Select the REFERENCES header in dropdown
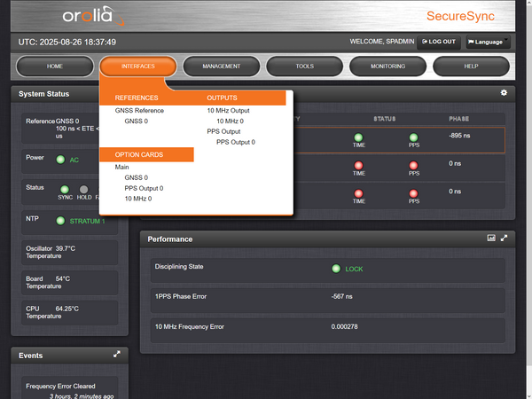The image size is (532, 399). (x=137, y=98)
